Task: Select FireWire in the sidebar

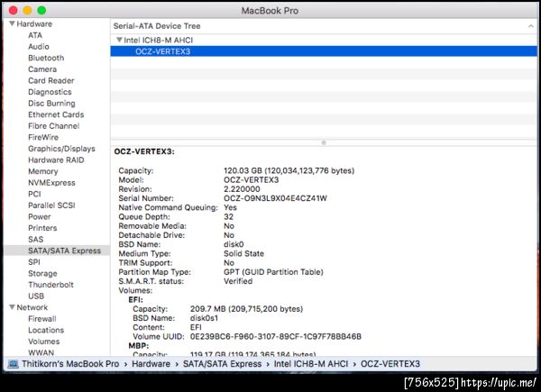Action: pyautogui.click(x=43, y=137)
